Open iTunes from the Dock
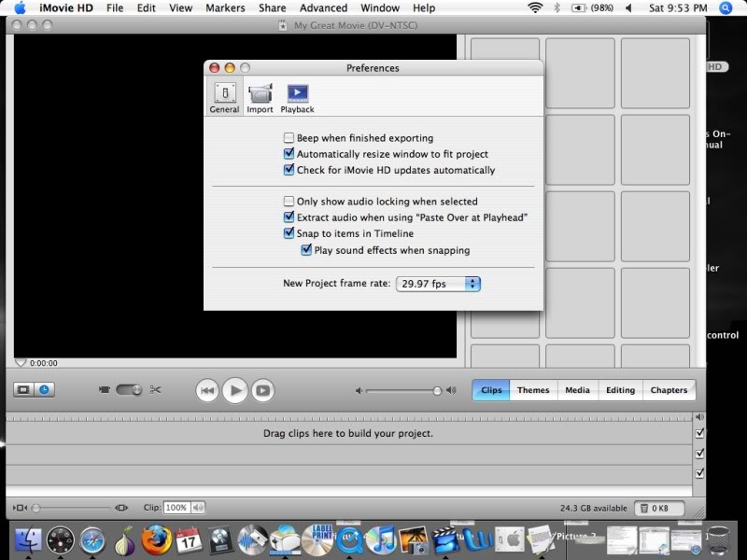This screenshot has width=747, height=560. click(x=381, y=540)
